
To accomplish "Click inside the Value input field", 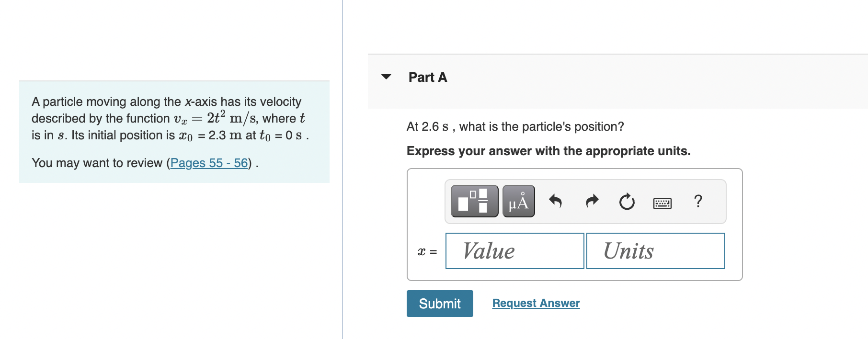I will 514,250.
